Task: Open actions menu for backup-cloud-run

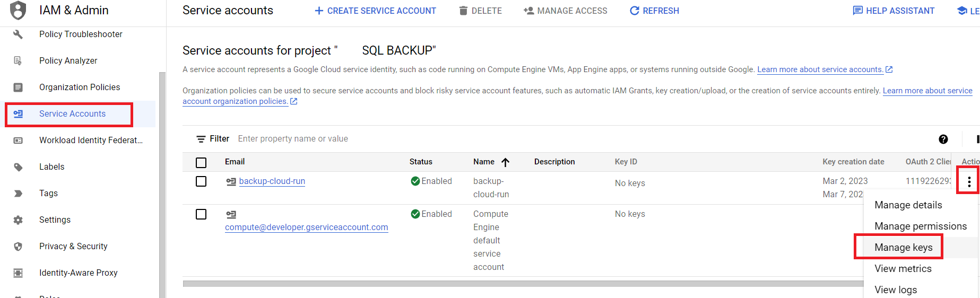Action: tap(969, 182)
